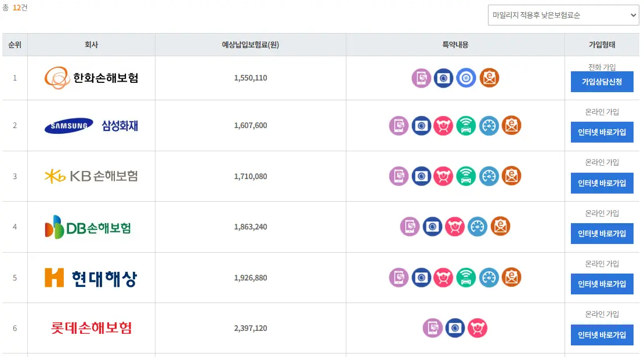Image resolution: width=644 pixels, height=357 pixels.
Task: Click the blackbox camera icon in the 현대해상 row
Action: point(421,278)
